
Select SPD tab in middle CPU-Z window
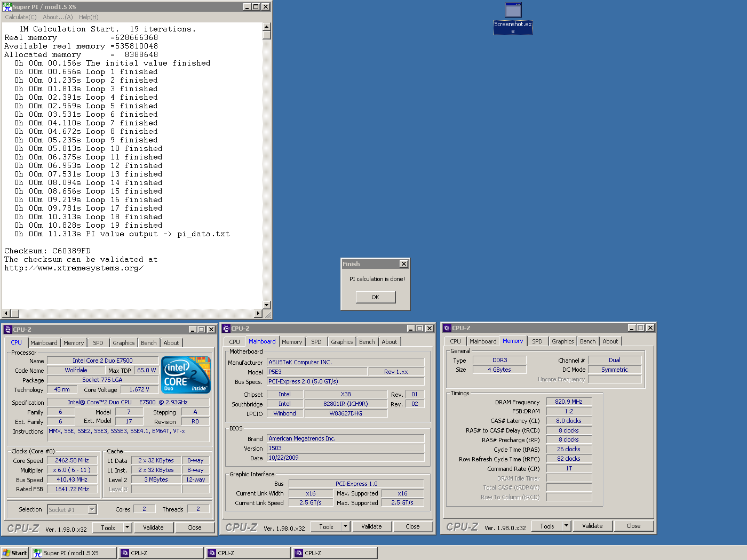click(x=316, y=342)
